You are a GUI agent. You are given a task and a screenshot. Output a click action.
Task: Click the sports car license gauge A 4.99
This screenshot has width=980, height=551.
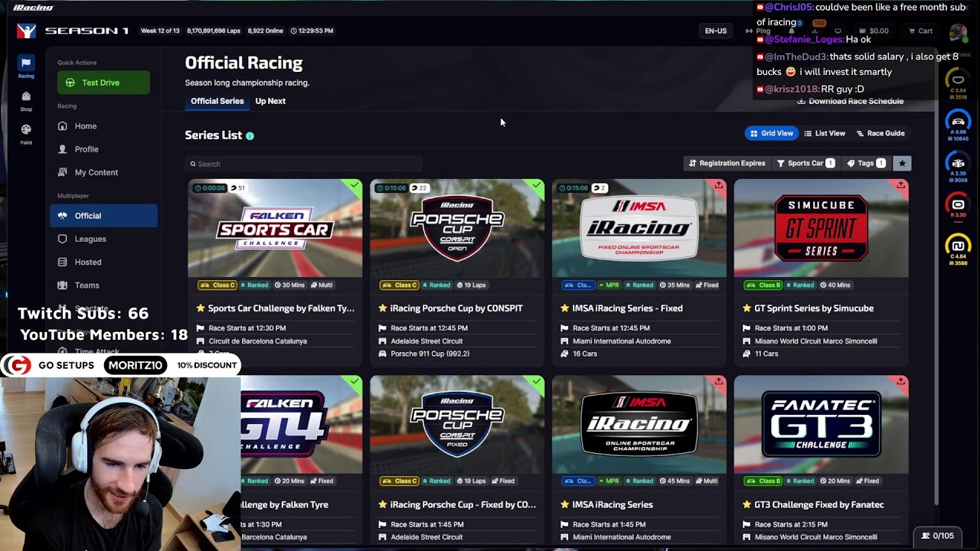pos(958,126)
